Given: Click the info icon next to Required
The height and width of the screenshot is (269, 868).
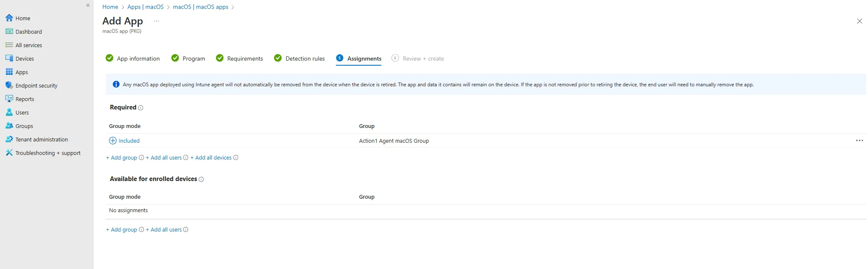Looking at the screenshot, I should [141, 108].
